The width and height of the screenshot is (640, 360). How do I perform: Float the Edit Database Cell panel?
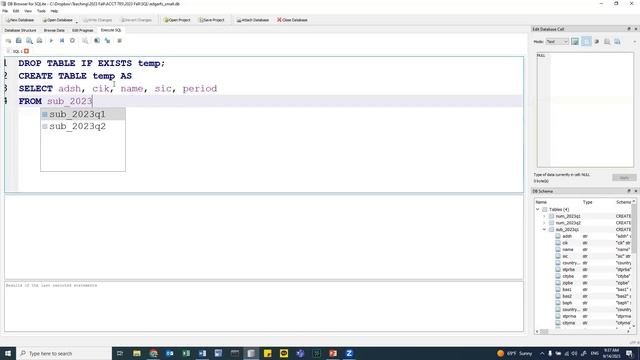(629, 29)
